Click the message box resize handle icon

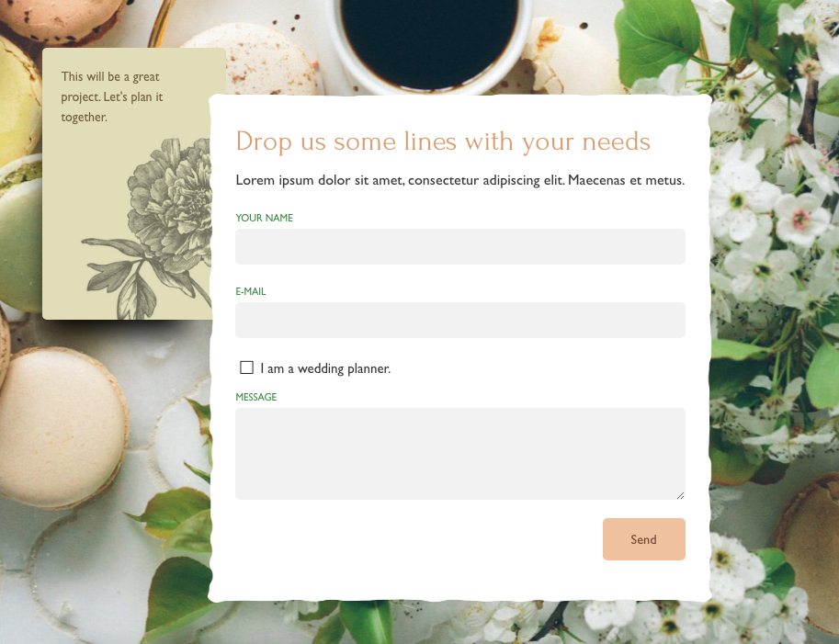click(x=680, y=495)
